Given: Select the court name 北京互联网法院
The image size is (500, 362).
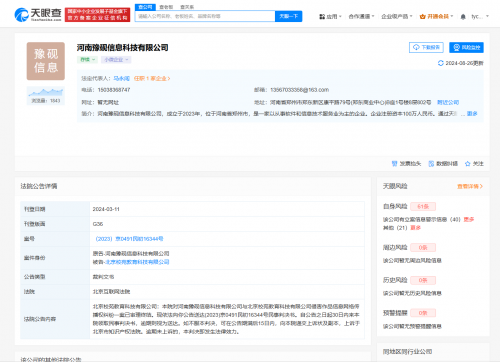Looking at the screenshot, I should click(111, 292).
